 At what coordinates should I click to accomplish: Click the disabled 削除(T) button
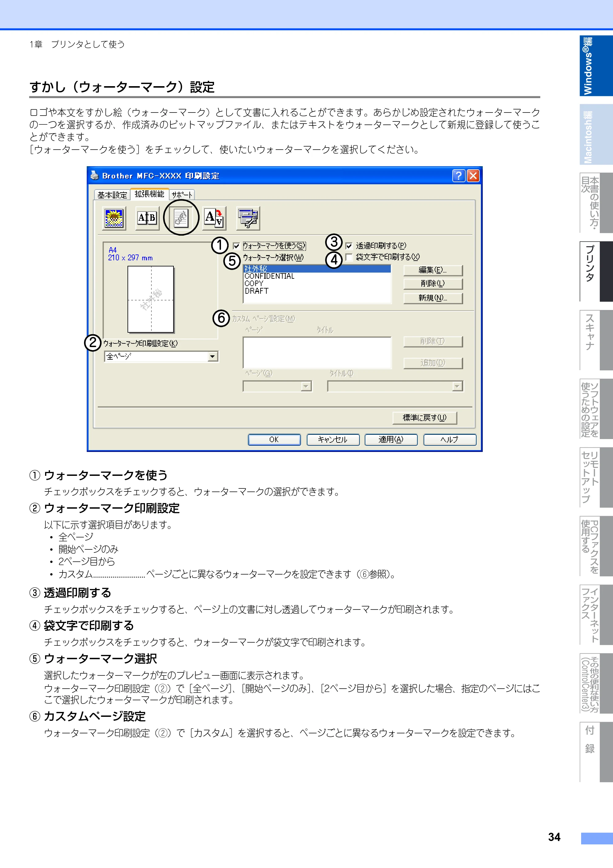(433, 341)
